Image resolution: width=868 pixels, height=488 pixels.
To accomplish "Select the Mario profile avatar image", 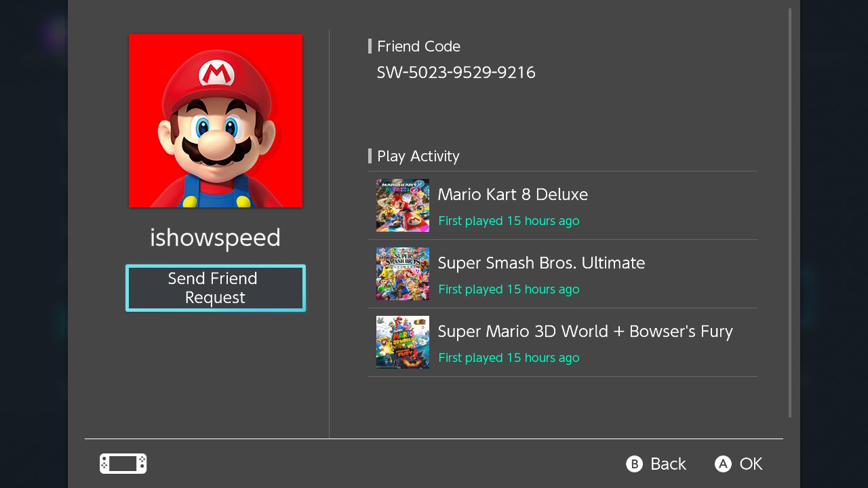I will tap(216, 121).
